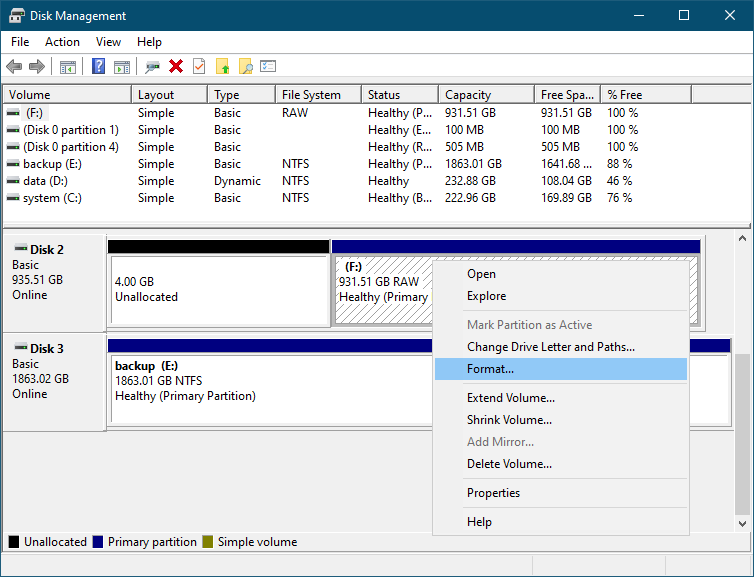Click the olive Simple volume legend swatch
This screenshot has width=754, height=577.
[x=208, y=542]
